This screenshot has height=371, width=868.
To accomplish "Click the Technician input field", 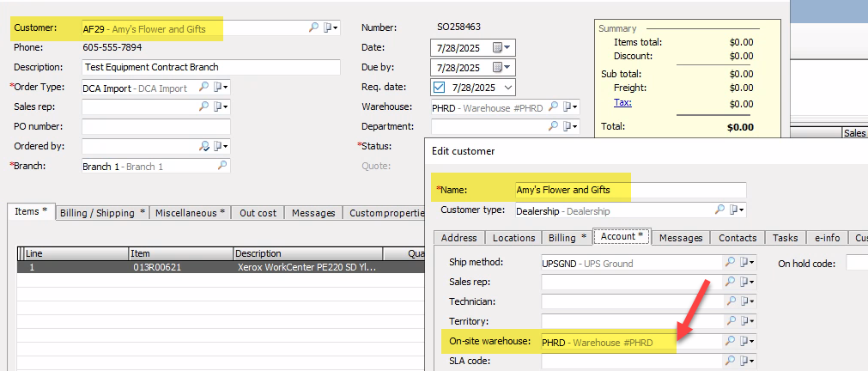I will pyautogui.click(x=632, y=301).
